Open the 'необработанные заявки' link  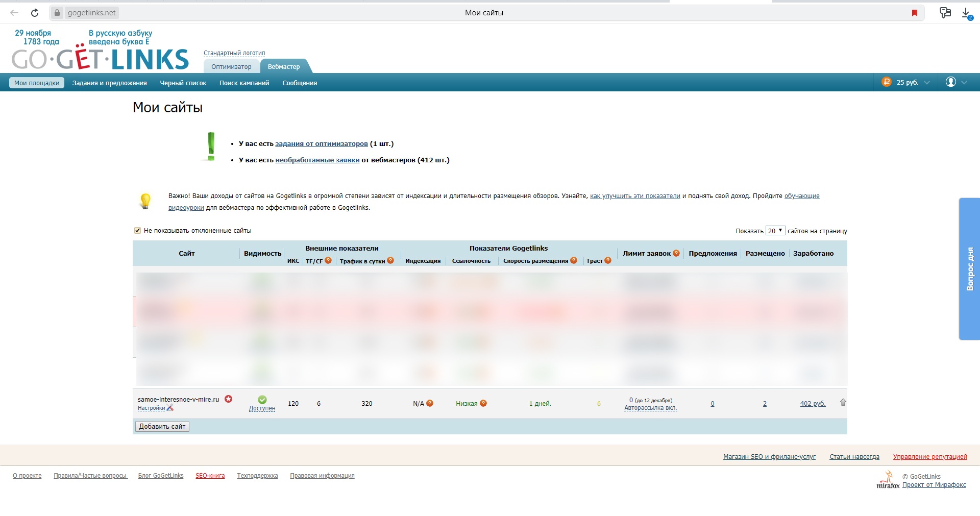tap(317, 160)
